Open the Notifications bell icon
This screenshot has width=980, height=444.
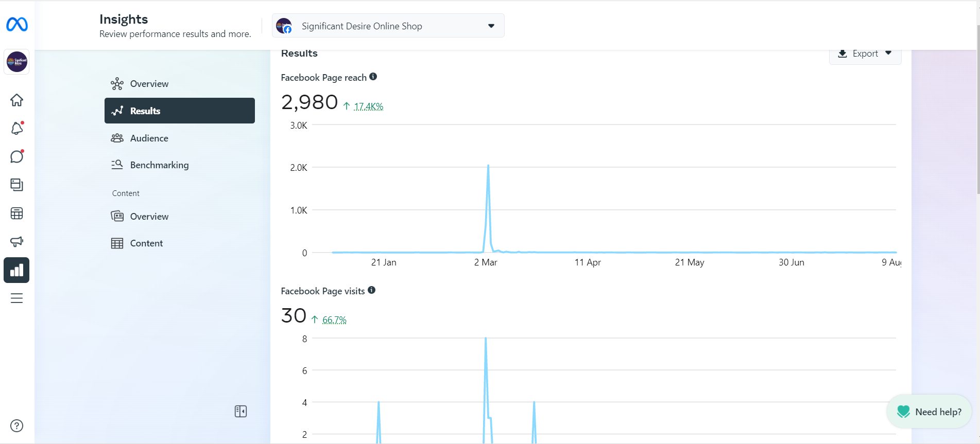coord(17,128)
